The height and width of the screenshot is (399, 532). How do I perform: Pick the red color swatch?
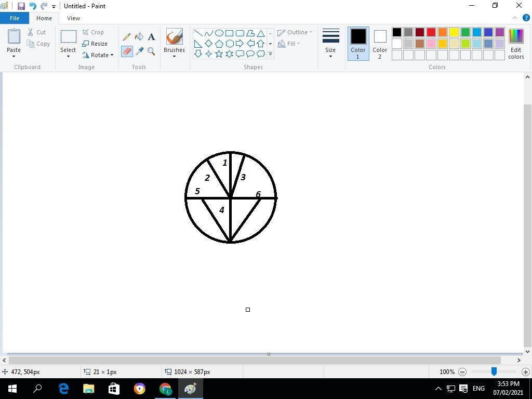pos(431,32)
